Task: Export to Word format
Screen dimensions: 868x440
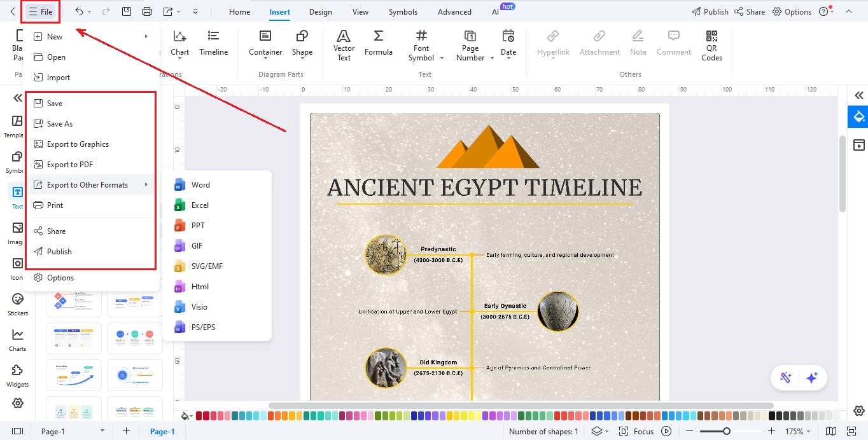Action: [217, 184]
